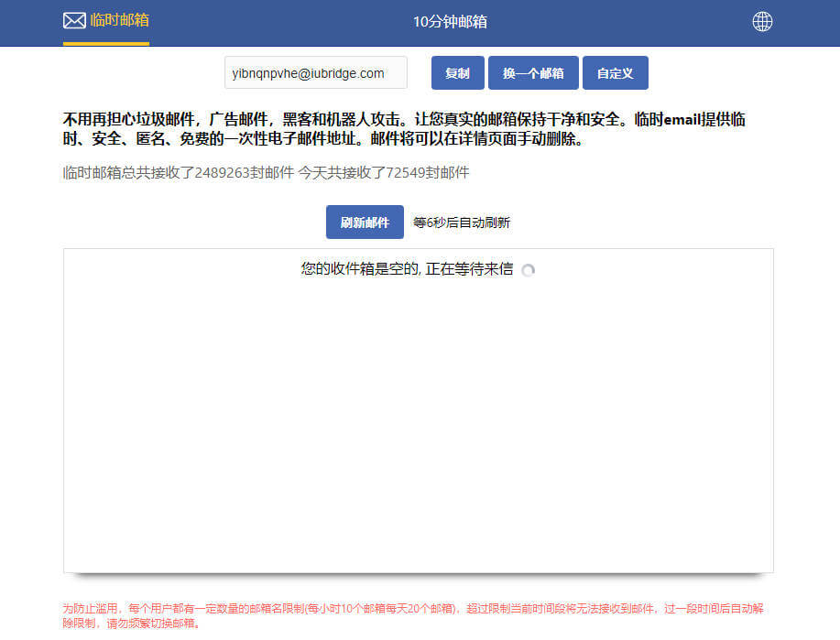Viewport: 840px width, 640px height.
Task: Select the yibnqnpvhe@iubridge.com address field
Action: pyautogui.click(x=315, y=73)
